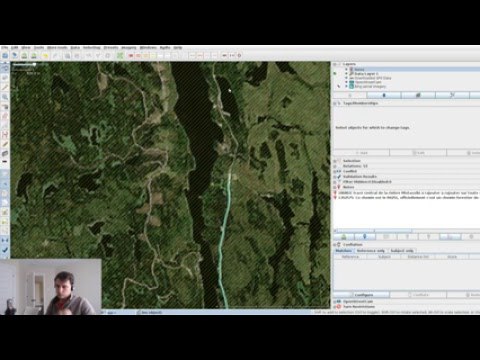Select the Bing aerial imagery layer row
Screen dimensions: 480x360
pyautogui.click(x=407, y=86)
